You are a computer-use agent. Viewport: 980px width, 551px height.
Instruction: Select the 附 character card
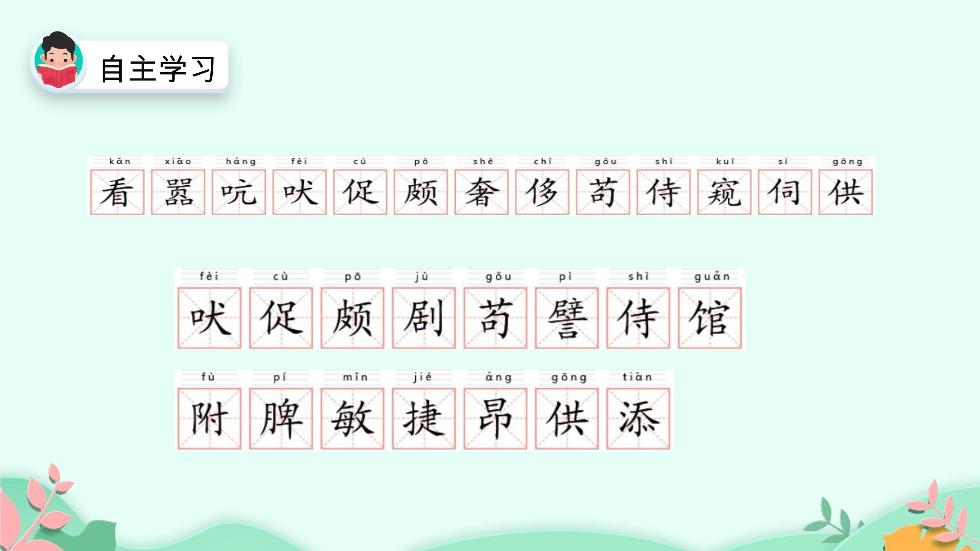point(209,419)
